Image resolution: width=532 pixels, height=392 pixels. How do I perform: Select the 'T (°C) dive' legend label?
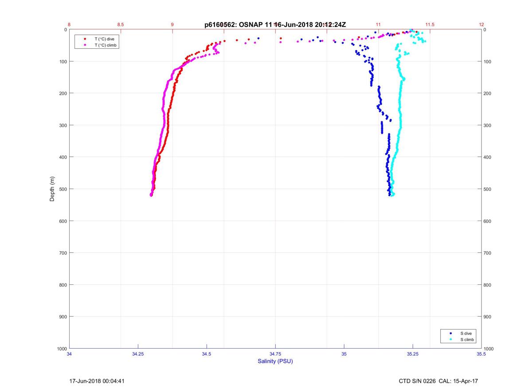click(104, 39)
